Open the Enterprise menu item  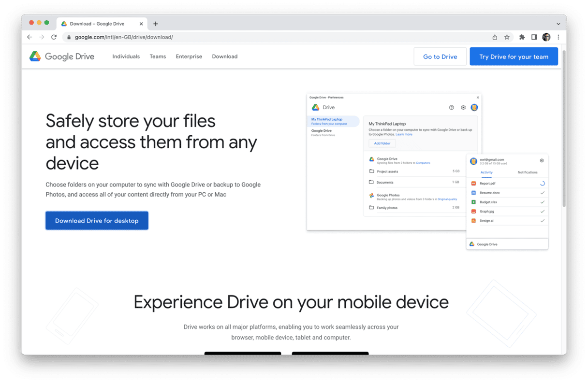[x=189, y=57]
